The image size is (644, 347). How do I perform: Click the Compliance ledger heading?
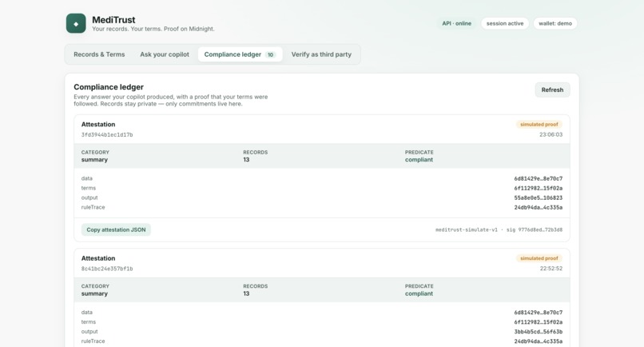coord(109,86)
